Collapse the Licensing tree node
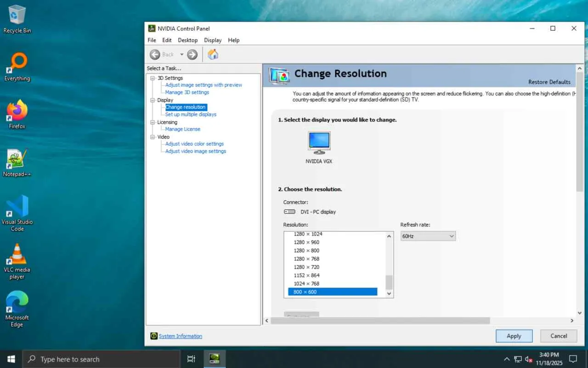 [153, 122]
